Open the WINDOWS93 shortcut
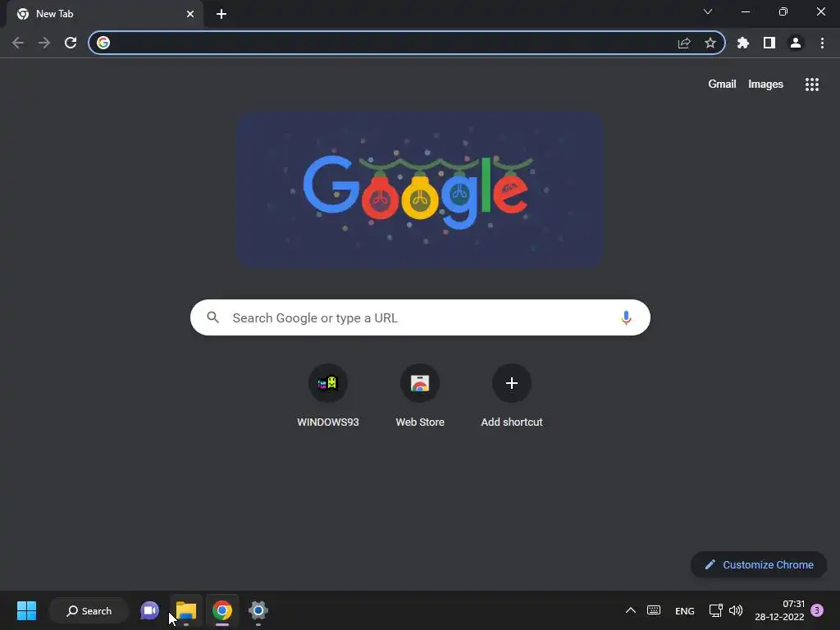Viewport: 840px width, 630px height. (328, 395)
